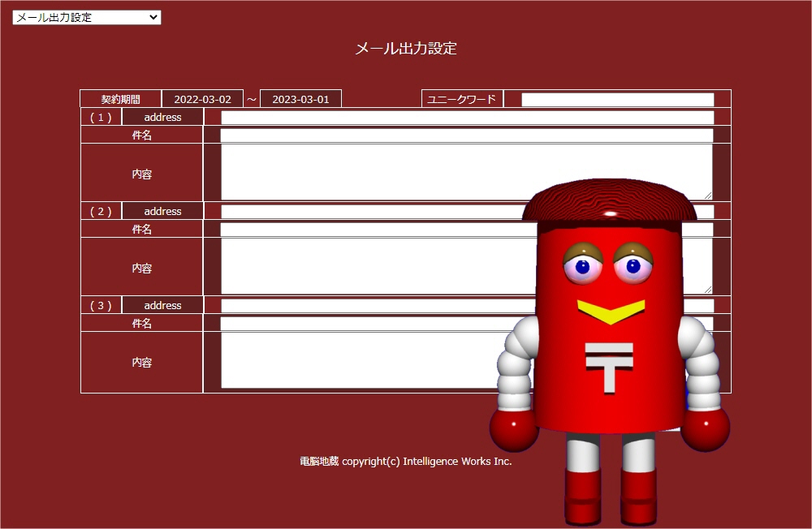
Task: Click the 電脳地蔵 copyright footer text
Action: tap(405, 461)
